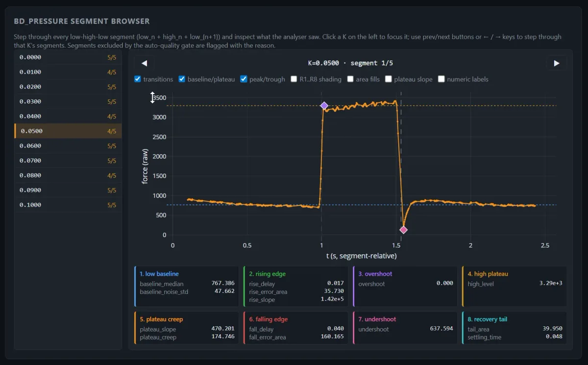Screen dimensions: 588x365
Task: Select the purple peak diamond marker
Action: [x=324, y=106]
